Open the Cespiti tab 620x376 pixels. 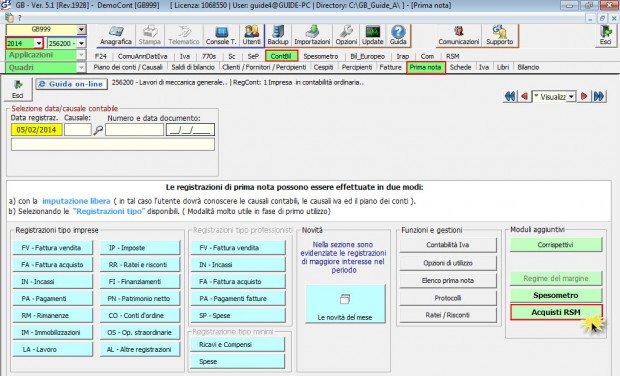pos(323,67)
